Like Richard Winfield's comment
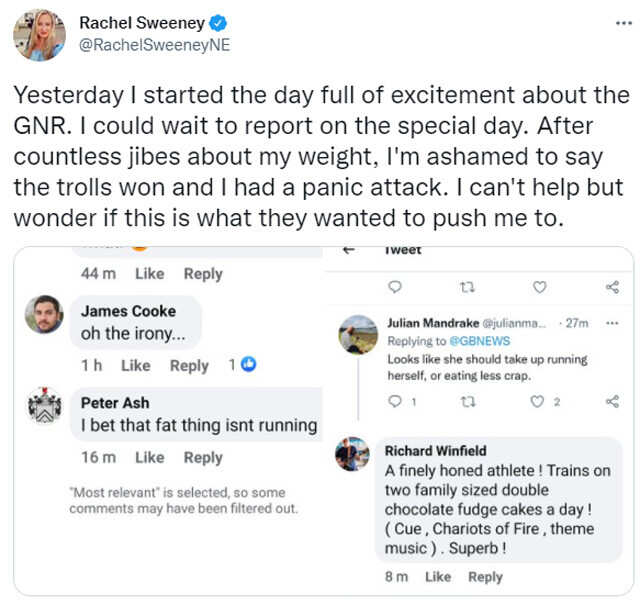 [437, 577]
